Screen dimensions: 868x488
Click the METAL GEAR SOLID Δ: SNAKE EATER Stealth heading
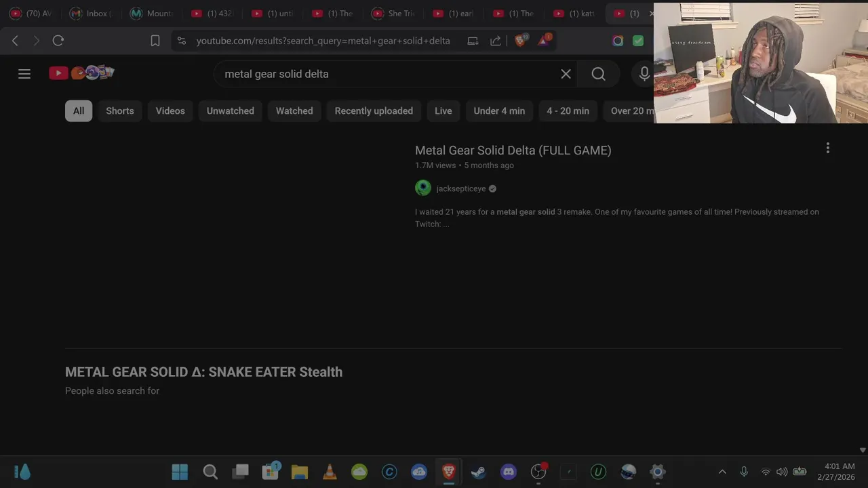point(203,371)
